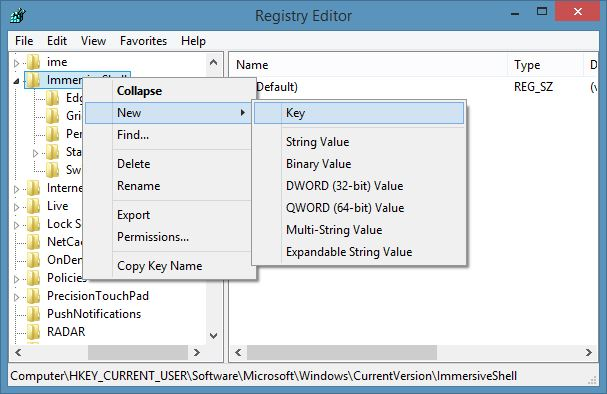This screenshot has width=607, height=394.
Task: Open the Favorites menu
Action: coord(143,41)
